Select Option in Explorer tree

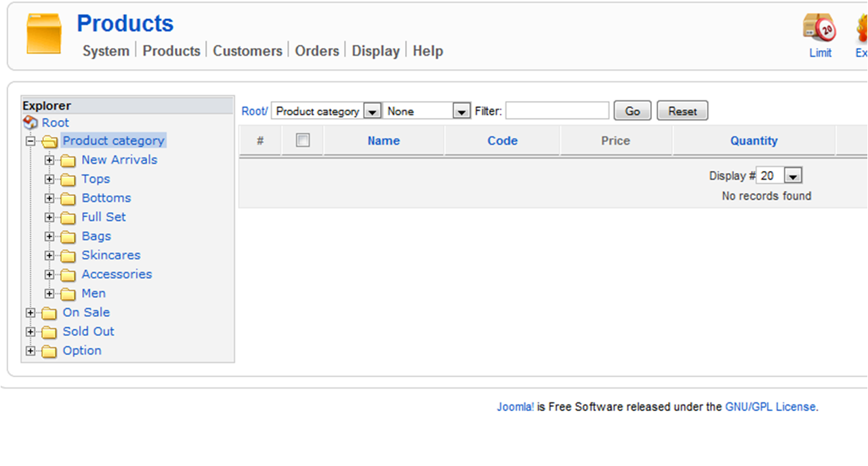point(82,349)
